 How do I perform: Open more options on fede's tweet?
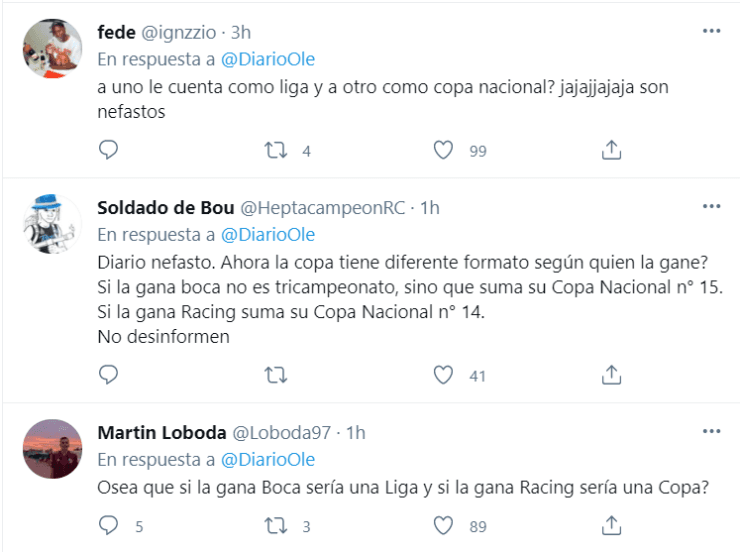click(711, 31)
